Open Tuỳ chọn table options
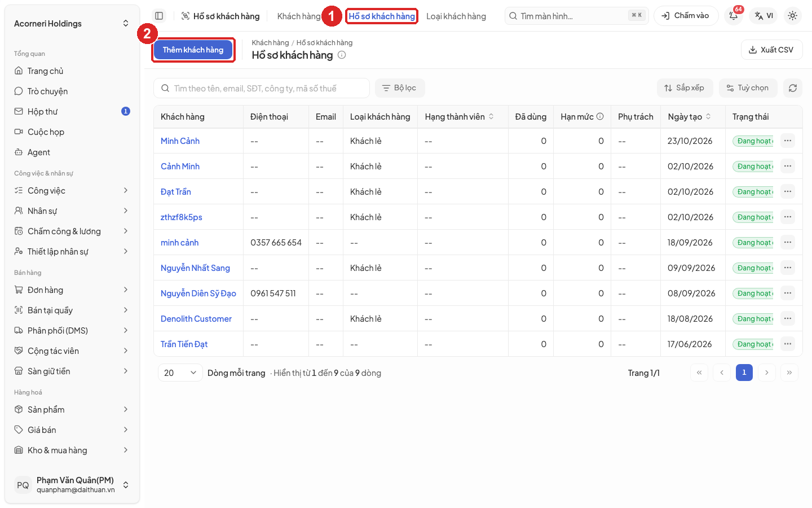This screenshot has width=812, height=508. tap(748, 88)
